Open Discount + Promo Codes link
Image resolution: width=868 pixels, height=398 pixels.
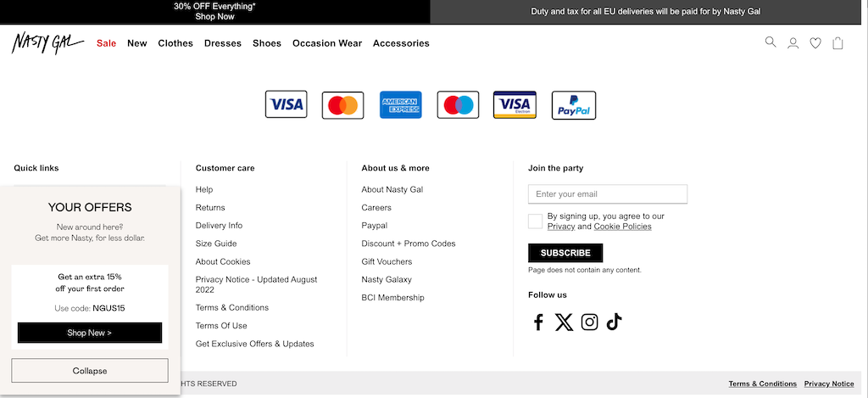tap(409, 244)
